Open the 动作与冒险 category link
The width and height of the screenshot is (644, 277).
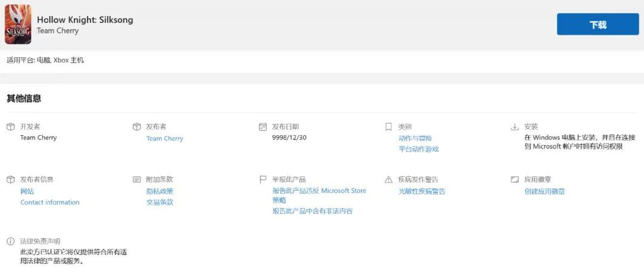pyautogui.click(x=415, y=138)
